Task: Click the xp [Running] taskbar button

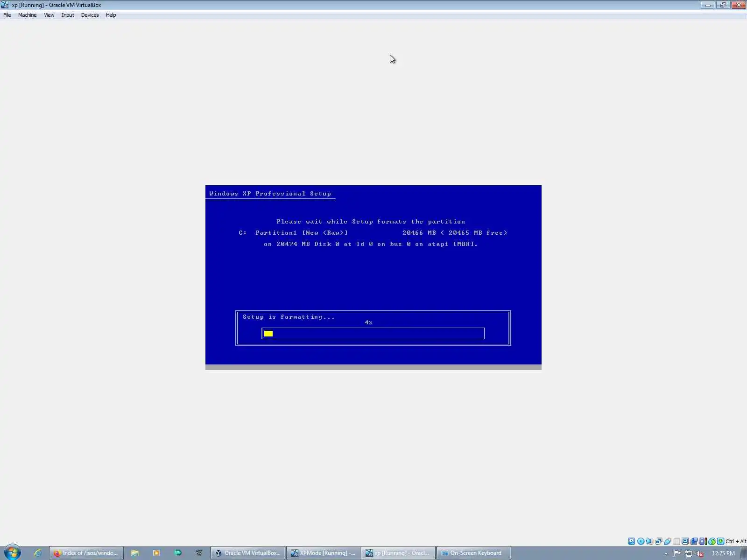Action: 399,553
